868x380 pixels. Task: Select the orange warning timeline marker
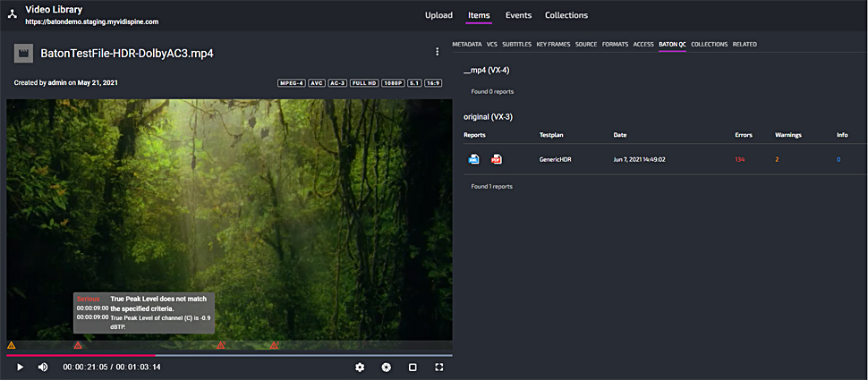pos(11,345)
